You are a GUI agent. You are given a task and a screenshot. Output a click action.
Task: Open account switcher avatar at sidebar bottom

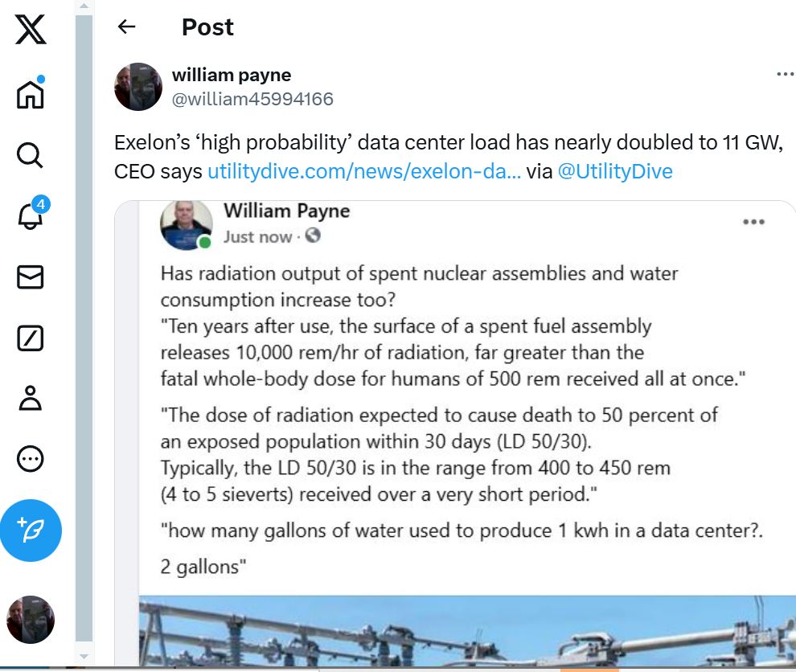(x=31, y=620)
